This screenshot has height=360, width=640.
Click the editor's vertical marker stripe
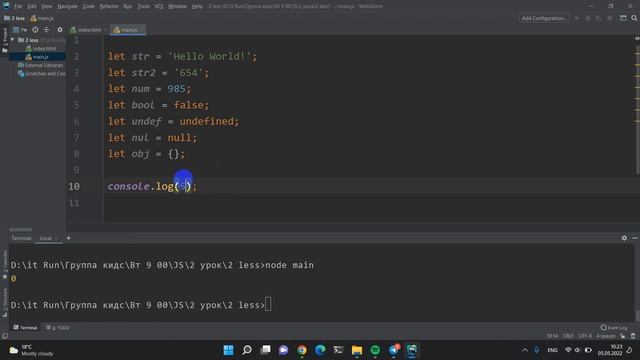pos(638,110)
